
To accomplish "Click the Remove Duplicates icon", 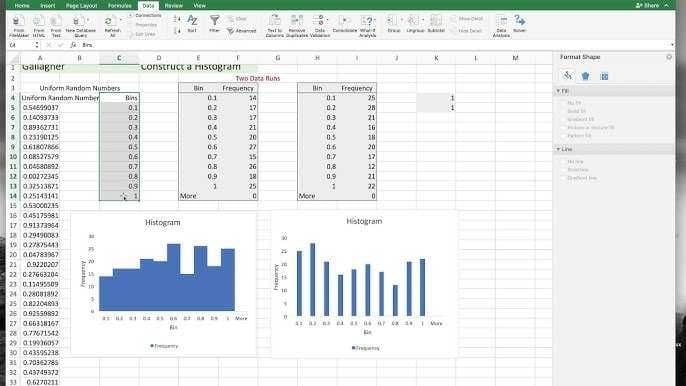I will click(297, 21).
